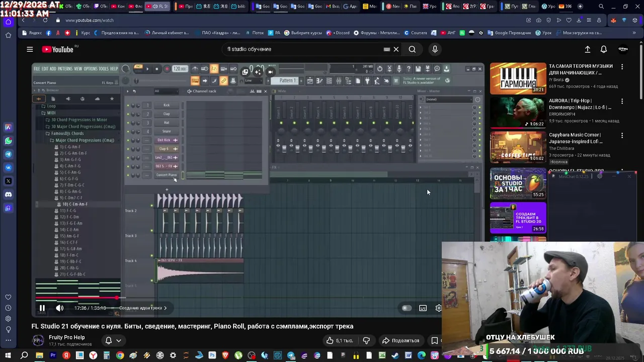Screen dimensions: 644x362
Task: Open the Opera start page home icon
Action: coord(8,22)
